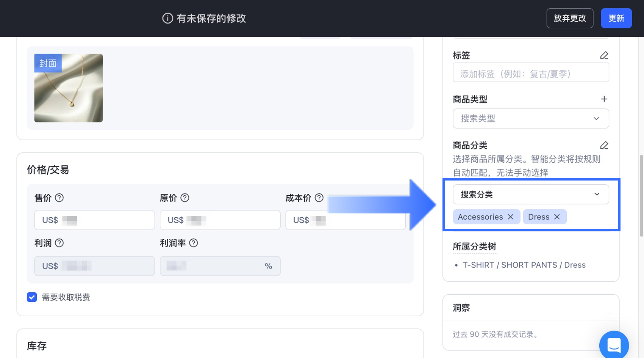
Task: Remove the Accessories category tag
Action: (511, 217)
